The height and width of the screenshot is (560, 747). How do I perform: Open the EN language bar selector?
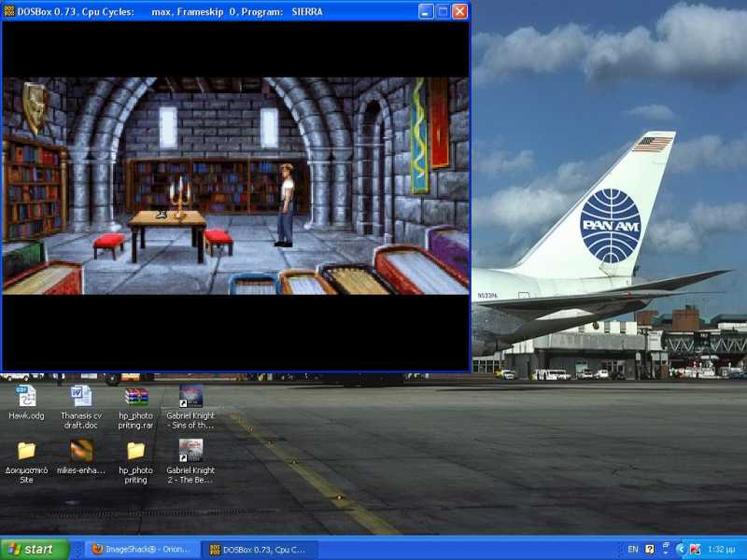(633, 549)
